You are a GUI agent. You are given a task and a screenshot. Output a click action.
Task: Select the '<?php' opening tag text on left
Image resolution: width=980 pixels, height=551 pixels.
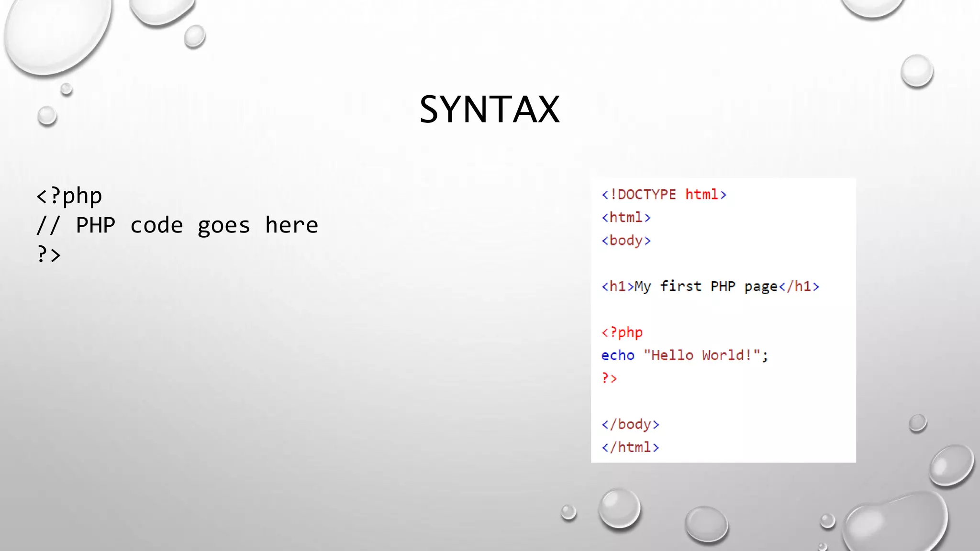(x=69, y=196)
